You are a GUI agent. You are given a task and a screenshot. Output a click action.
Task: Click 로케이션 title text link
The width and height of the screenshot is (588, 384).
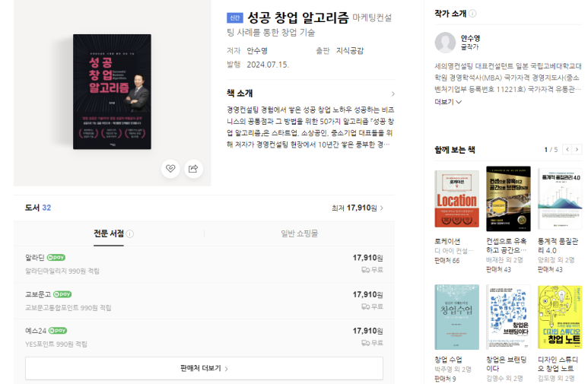click(447, 241)
